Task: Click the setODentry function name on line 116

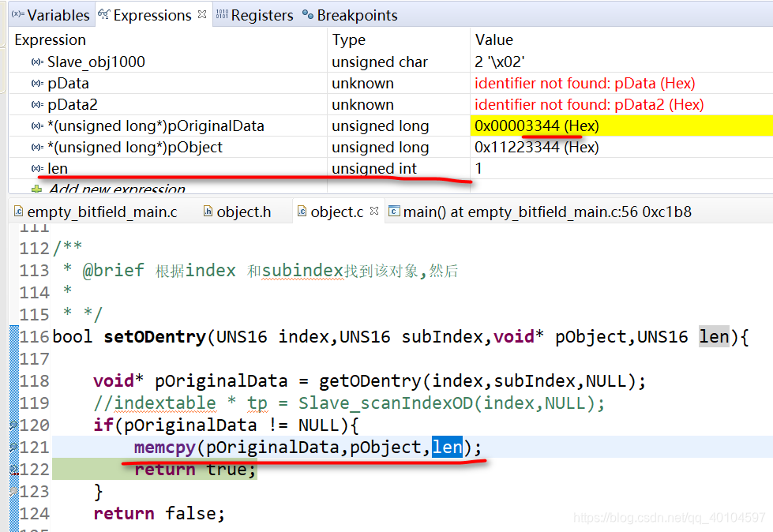Action: [154, 337]
